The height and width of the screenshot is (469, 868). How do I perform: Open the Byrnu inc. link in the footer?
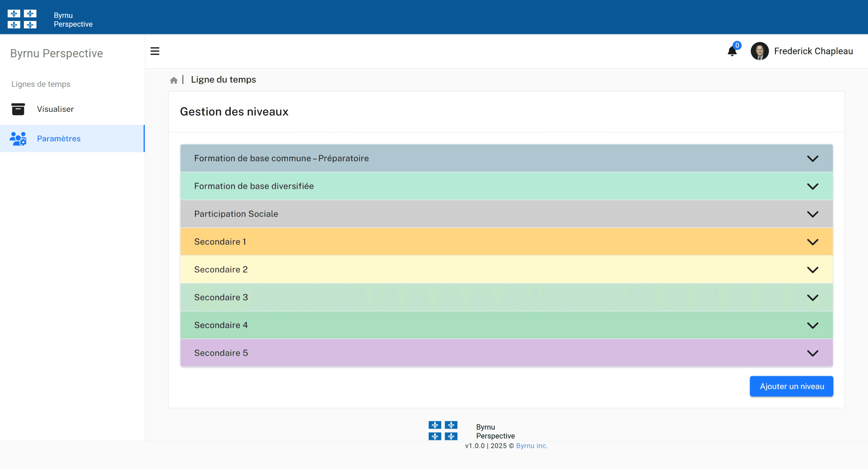(x=532, y=445)
